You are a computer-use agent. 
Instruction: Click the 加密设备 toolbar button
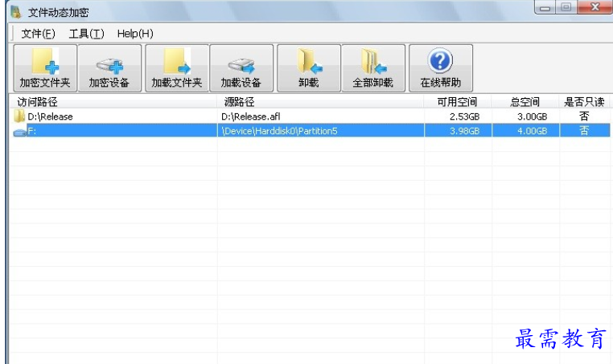click(109, 68)
